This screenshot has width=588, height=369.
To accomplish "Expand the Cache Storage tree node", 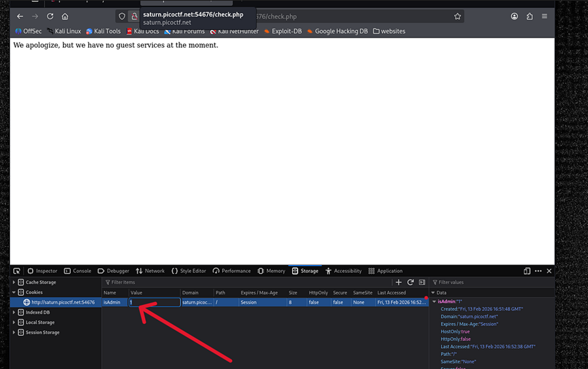I will point(14,283).
